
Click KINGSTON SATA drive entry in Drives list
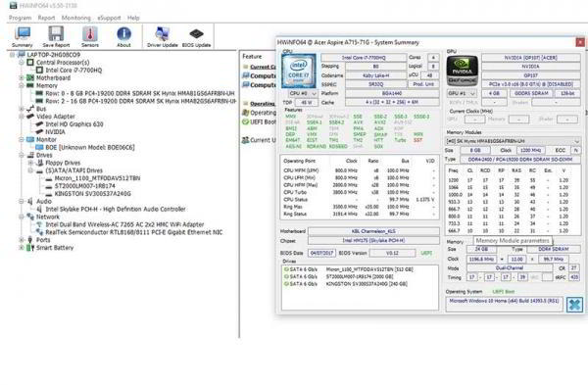pos(345,284)
